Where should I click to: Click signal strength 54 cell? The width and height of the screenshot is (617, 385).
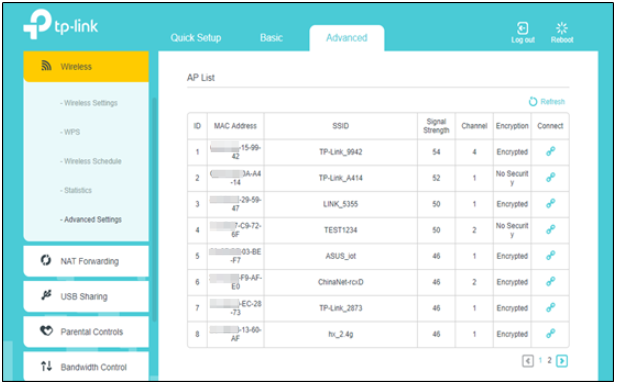pos(436,152)
